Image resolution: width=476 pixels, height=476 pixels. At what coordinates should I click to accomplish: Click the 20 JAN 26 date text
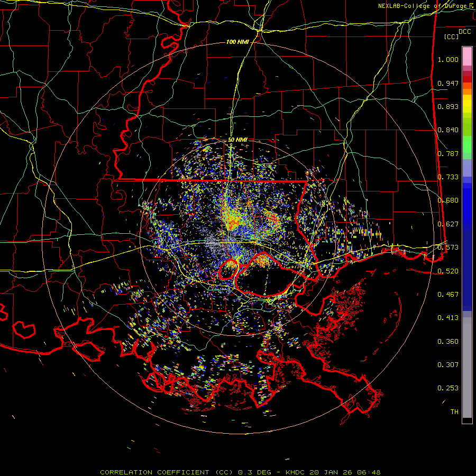tap(331, 472)
